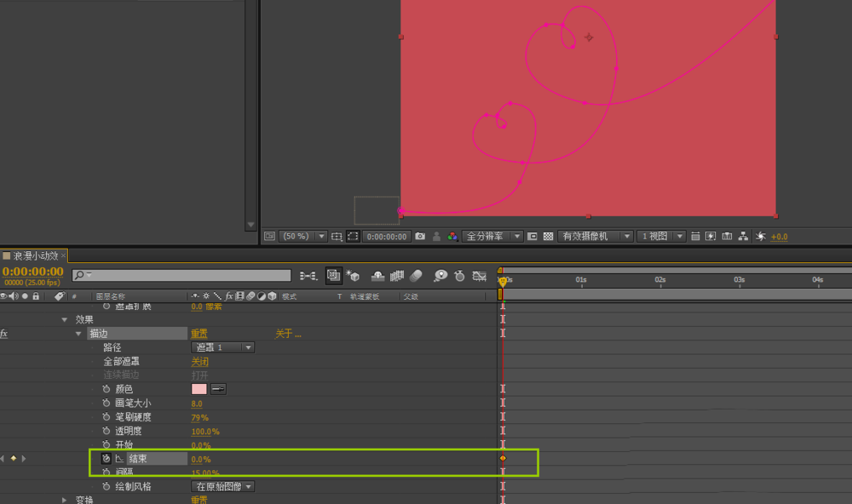
Task: Take a snapshot with the camera icon
Action: (x=420, y=237)
